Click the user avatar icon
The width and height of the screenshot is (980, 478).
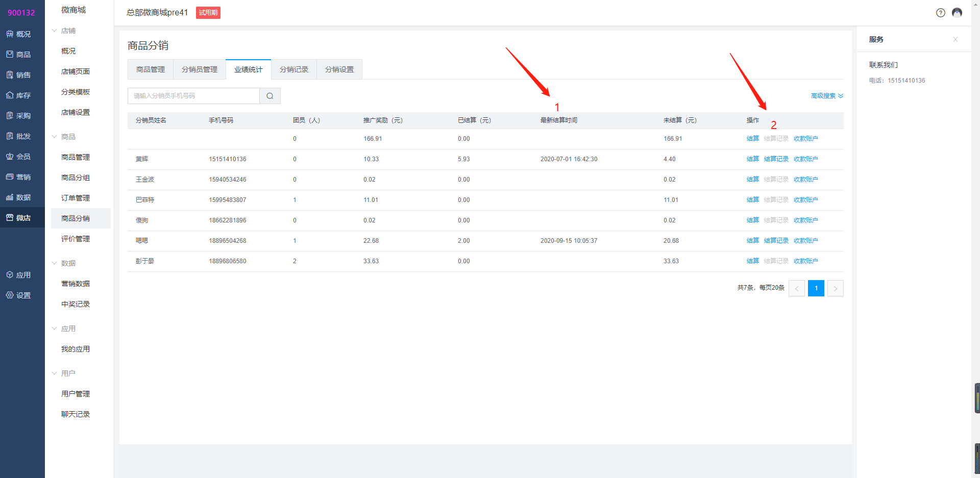[957, 13]
